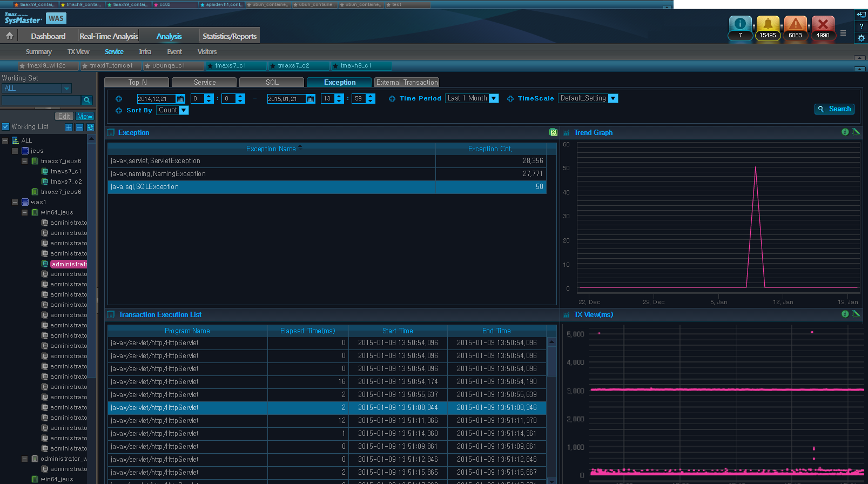Image resolution: width=868 pixels, height=484 pixels.
Task: Click the minus icon next to Working List
Action: tap(79, 127)
